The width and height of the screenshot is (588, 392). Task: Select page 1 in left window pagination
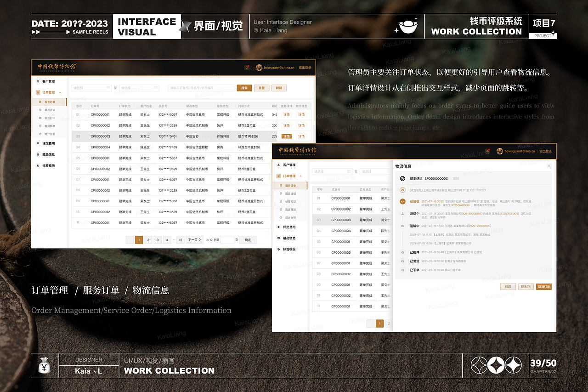[x=139, y=240]
